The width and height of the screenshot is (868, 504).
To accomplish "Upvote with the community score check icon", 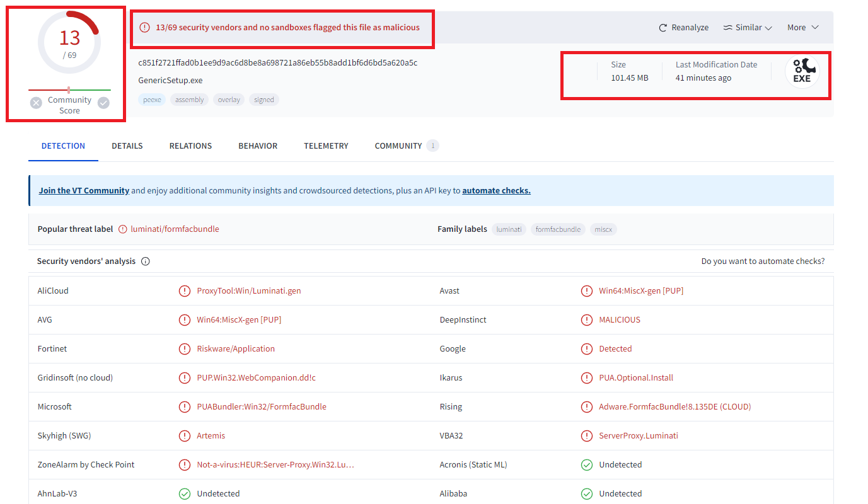I will point(103,103).
